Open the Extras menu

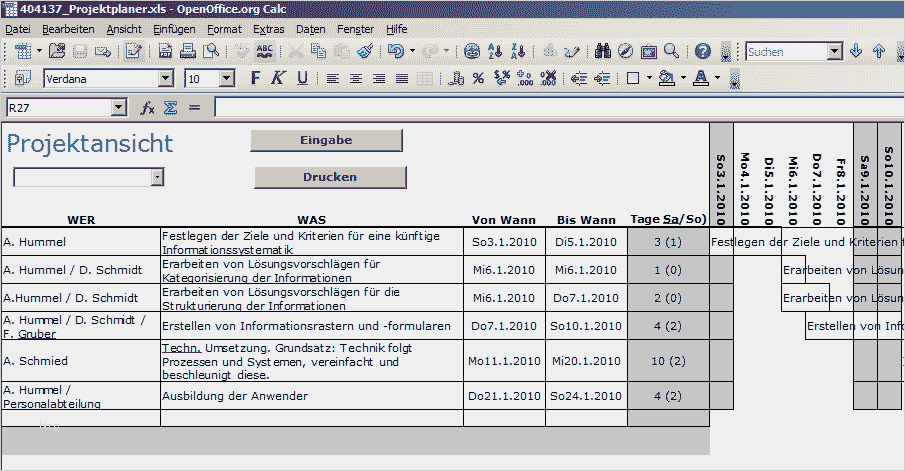coord(268,29)
